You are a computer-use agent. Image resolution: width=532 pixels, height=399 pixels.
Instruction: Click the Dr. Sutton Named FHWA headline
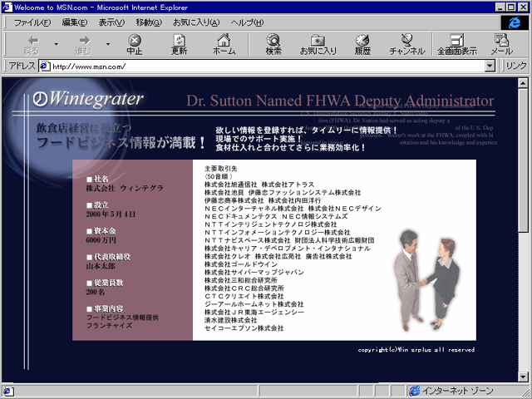(339, 101)
